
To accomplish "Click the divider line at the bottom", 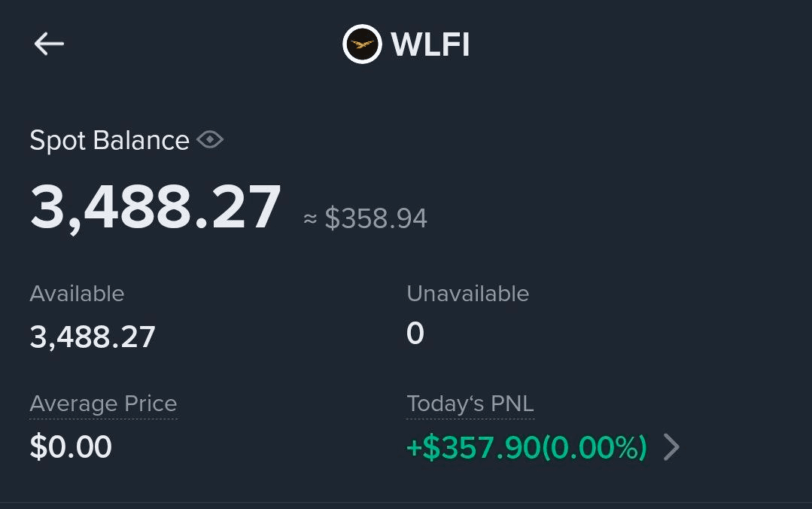I will (x=406, y=502).
